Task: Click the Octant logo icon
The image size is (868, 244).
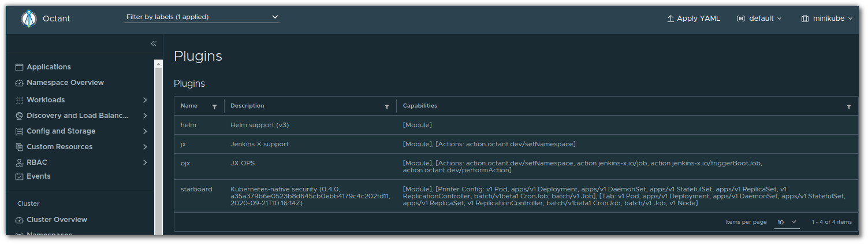Action: (x=29, y=19)
